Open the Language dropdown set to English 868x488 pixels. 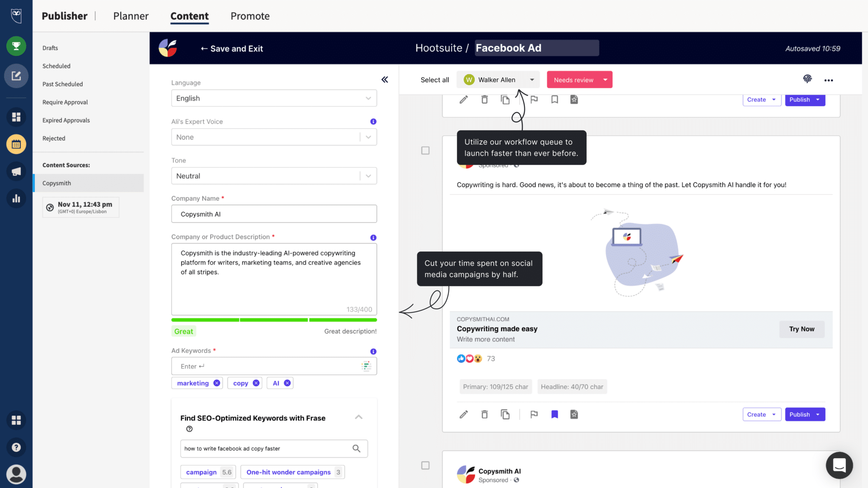click(273, 98)
